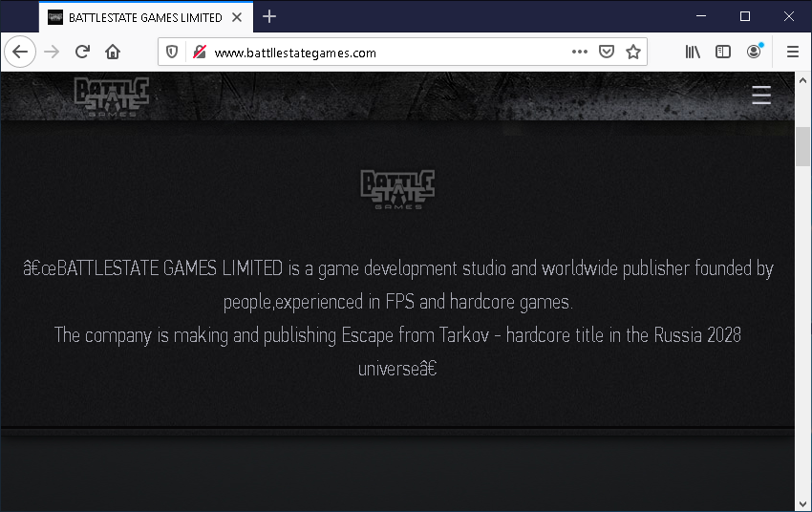This screenshot has height=512, width=812.
Task: Click the Battlestate Games header logo
Action: [111, 96]
